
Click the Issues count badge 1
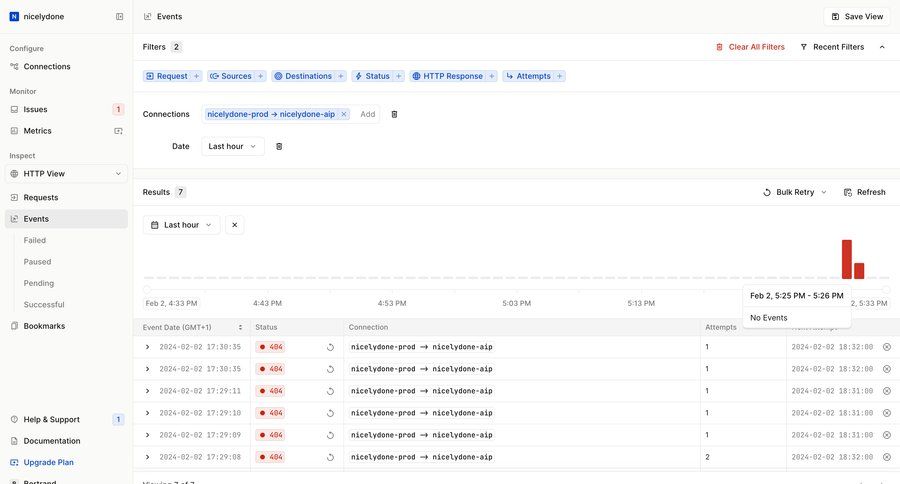(x=118, y=109)
